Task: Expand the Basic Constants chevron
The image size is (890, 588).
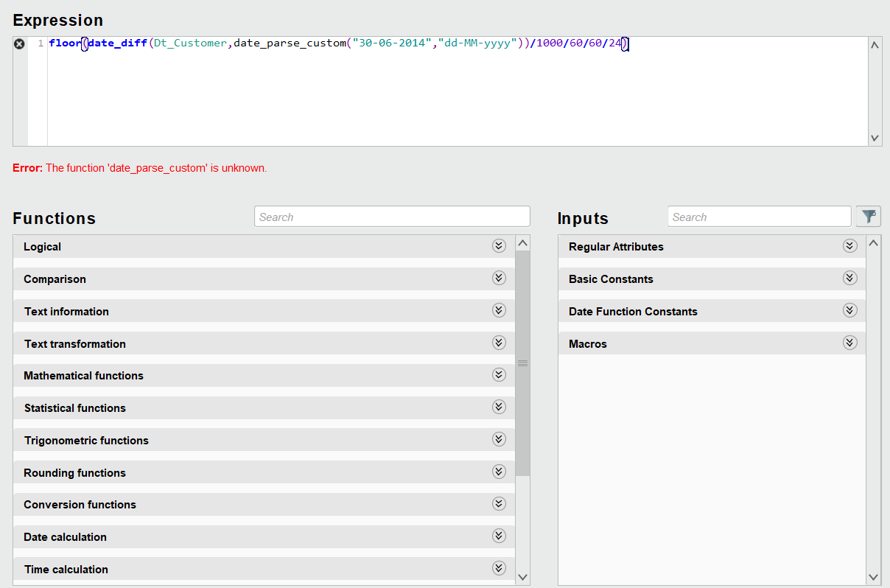Action: (850, 278)
